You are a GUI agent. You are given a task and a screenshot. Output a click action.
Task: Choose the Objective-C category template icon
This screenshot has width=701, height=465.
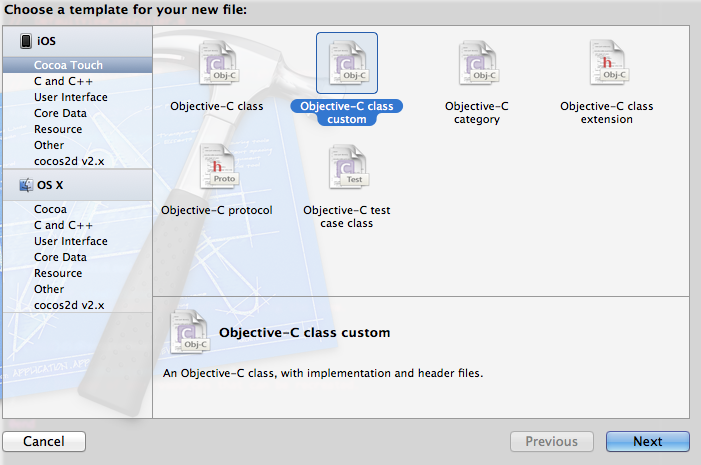click(478, 63)
